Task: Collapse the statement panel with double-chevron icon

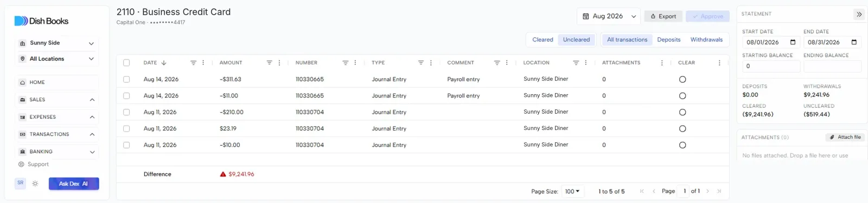Action: pos(859,14)
